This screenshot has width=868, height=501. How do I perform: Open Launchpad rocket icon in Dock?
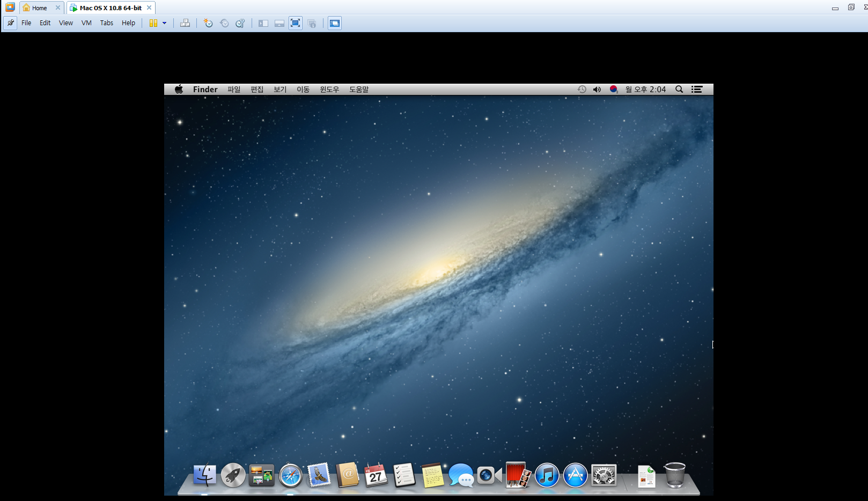coord(233,475)
